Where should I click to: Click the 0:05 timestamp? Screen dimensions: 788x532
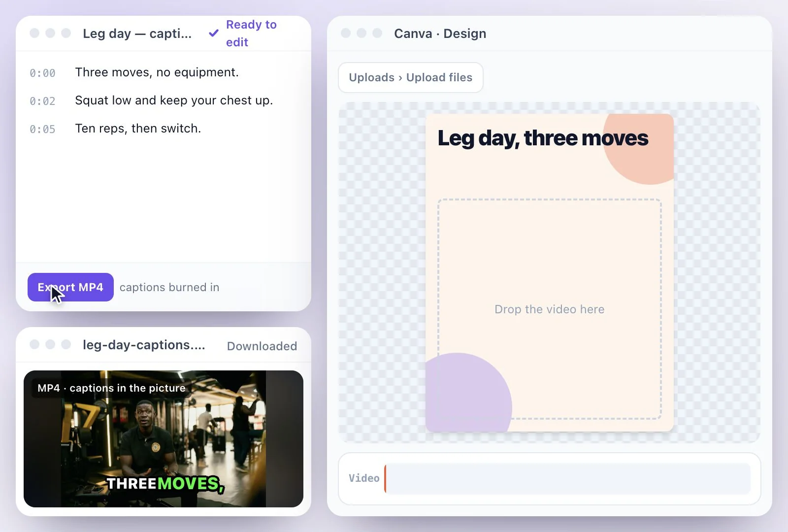point(42,129)
